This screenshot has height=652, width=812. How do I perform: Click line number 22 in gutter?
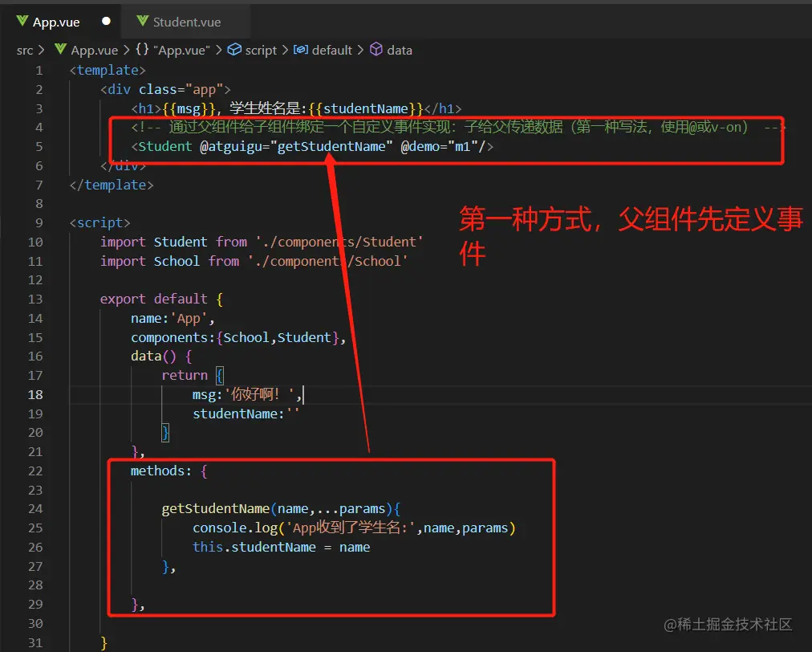click(35, 471)
